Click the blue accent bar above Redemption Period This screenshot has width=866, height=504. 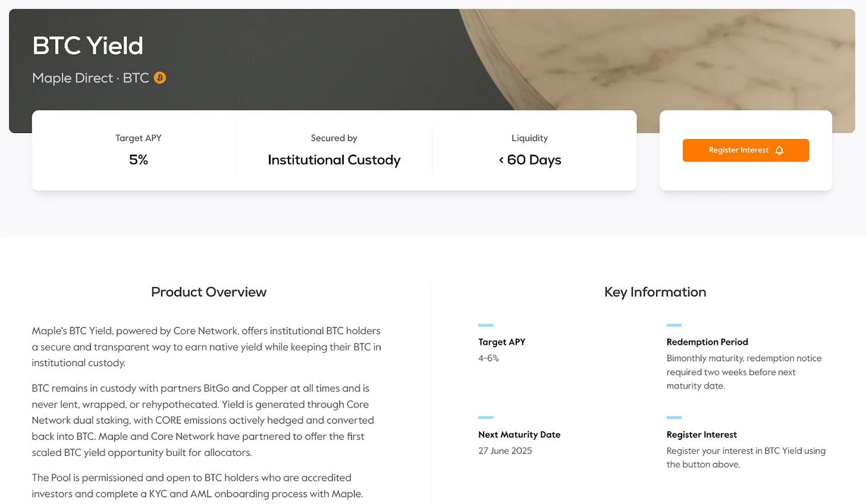tap(674, 325)
